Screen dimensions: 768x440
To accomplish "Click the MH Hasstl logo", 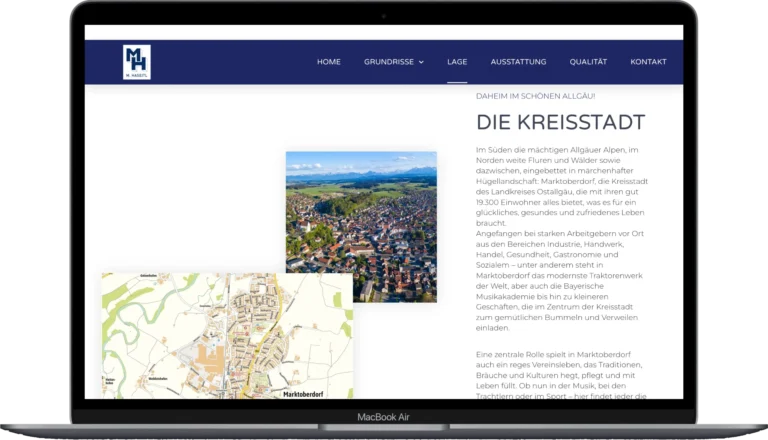I will click(137, 62).
